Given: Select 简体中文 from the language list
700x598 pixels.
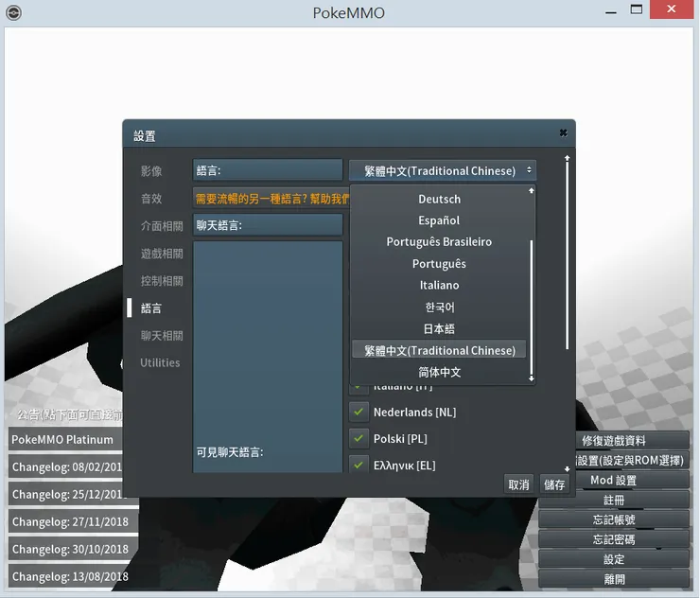Looking at the screenshot, I should tap(439, 372).
